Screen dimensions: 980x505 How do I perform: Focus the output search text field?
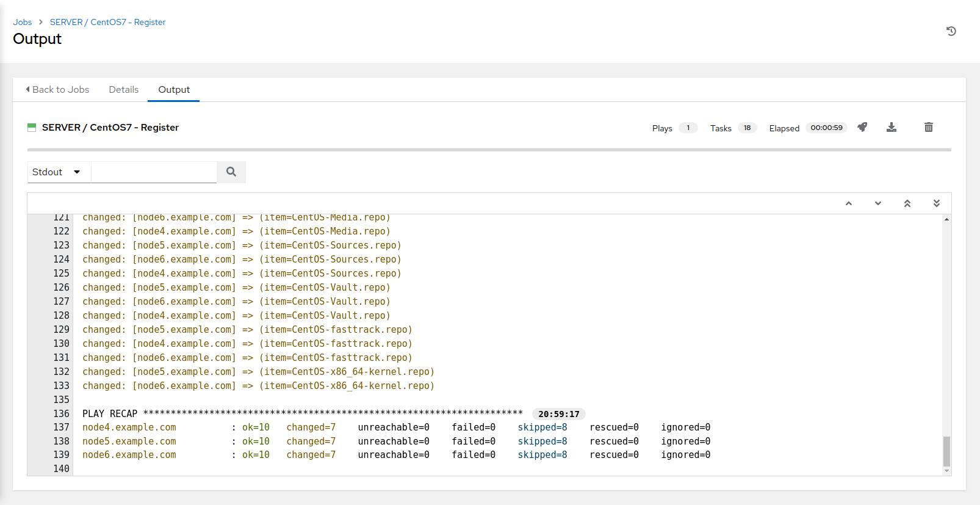(x=154, y=172)
